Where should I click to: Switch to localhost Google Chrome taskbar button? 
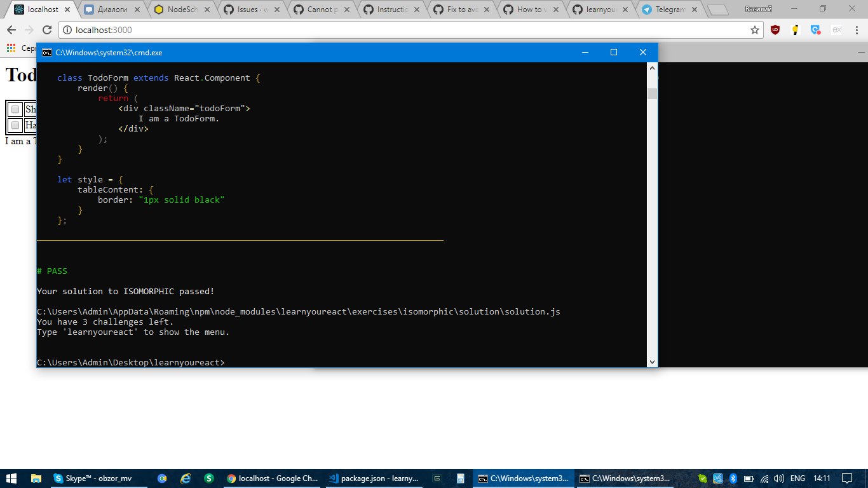click(x=272, y=478)
